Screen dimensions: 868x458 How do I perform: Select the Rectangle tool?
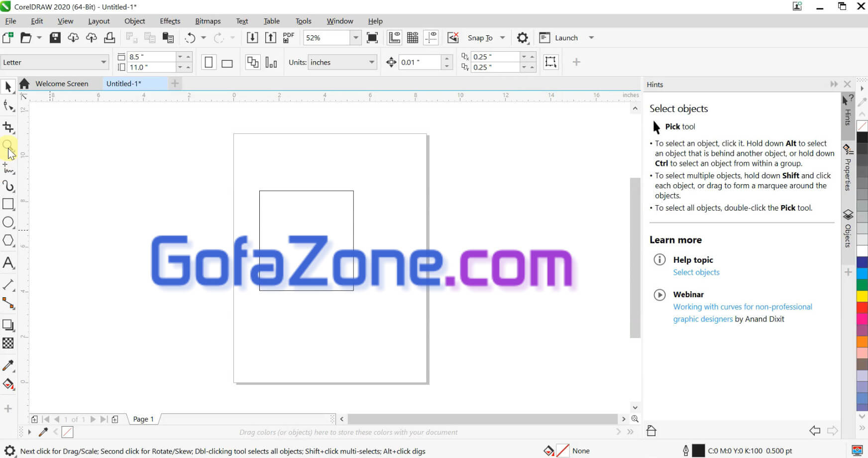click(8, 204)
